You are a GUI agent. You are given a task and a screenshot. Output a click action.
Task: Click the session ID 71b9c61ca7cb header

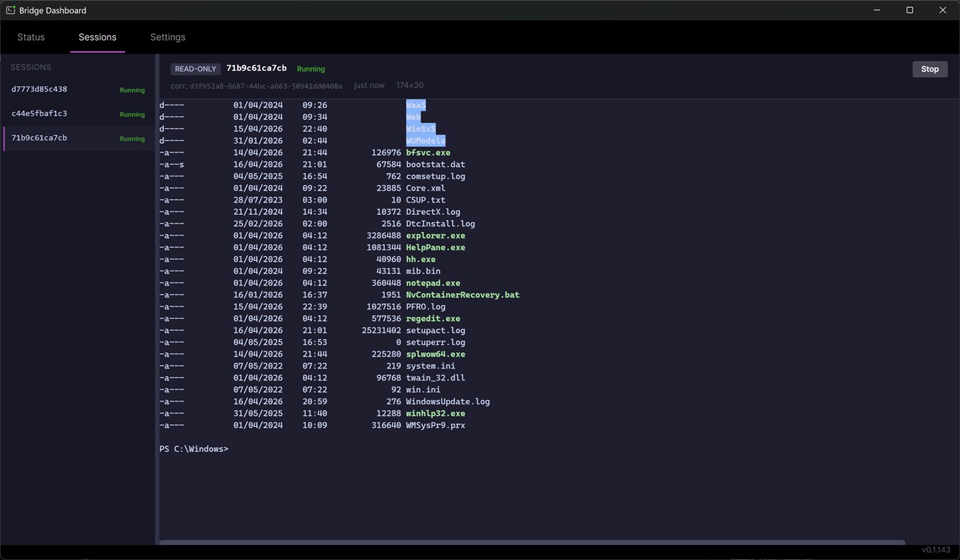point(256,68)
